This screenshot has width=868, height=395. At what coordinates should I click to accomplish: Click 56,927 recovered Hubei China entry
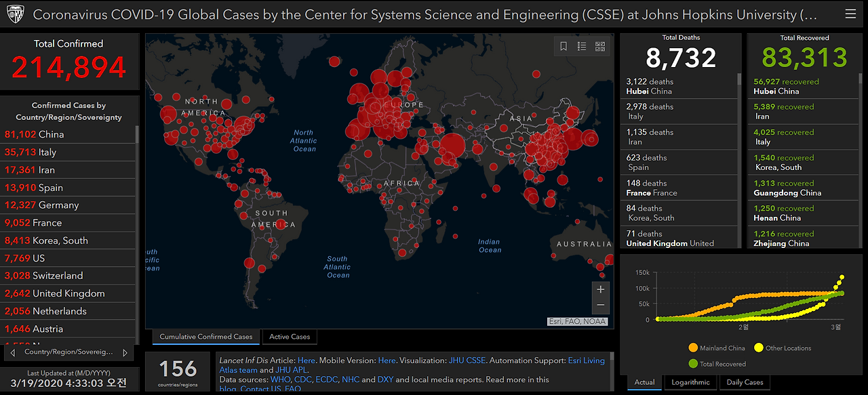(x=803, y=86)
